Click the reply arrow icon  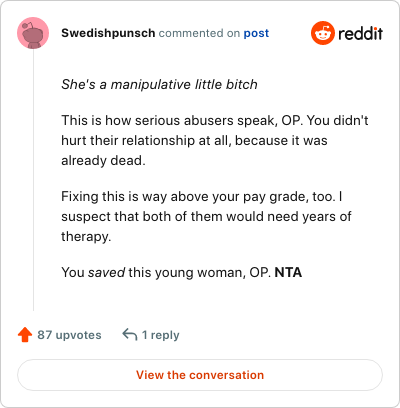(x=130, y=334)
